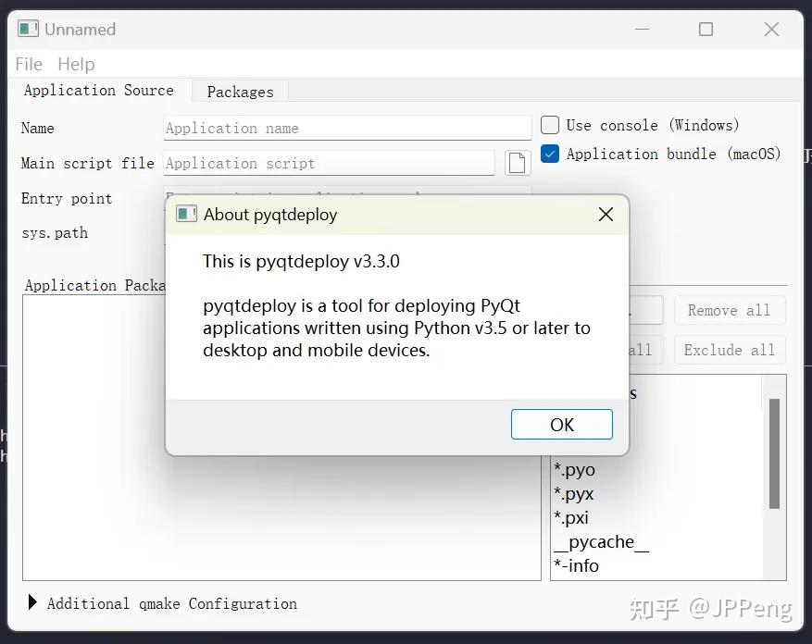Switch to the Packages tab
Viewport: 812px width, 644px height.
[240, 92]
